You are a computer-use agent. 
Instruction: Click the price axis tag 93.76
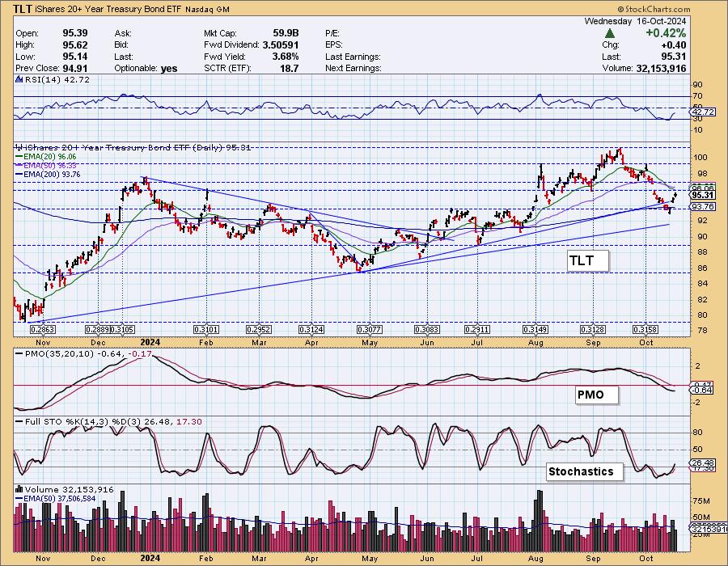(x=703, y=206)
